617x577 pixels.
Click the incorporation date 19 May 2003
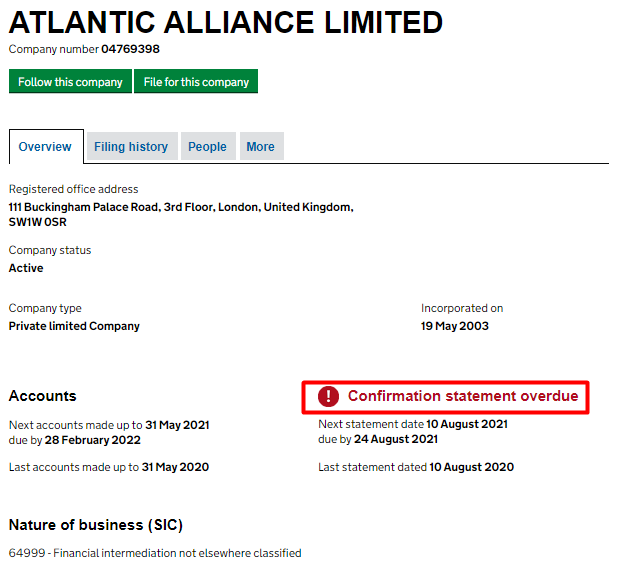(x=455, y=326)
